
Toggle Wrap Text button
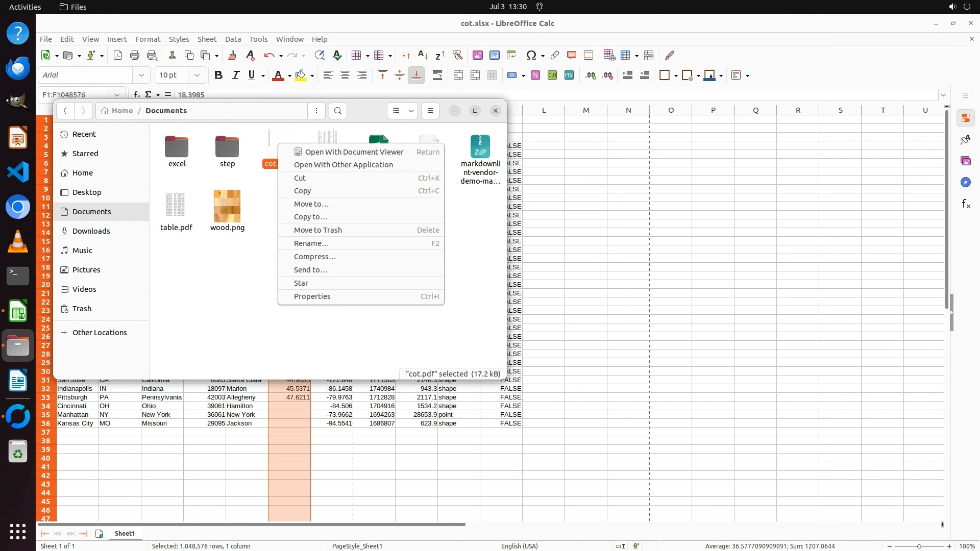point(437,76)
